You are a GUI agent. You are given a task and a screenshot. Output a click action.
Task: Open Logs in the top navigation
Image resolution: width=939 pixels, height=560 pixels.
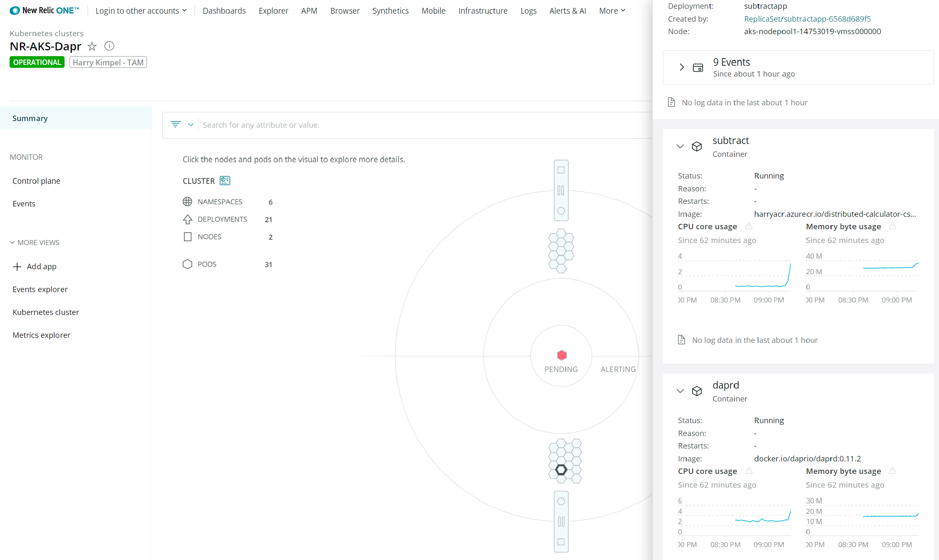coord(529,11)
